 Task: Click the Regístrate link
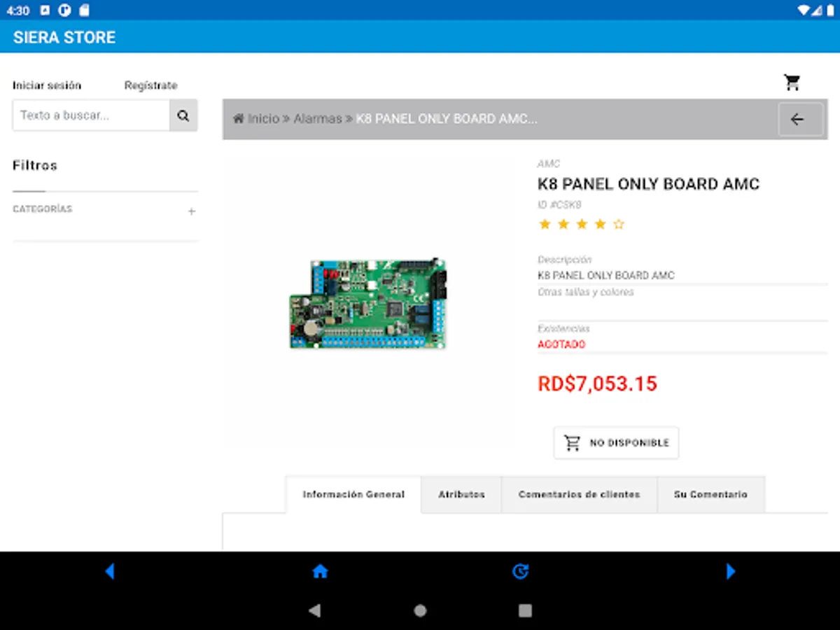pyautogui.click(x=150, y=85)
